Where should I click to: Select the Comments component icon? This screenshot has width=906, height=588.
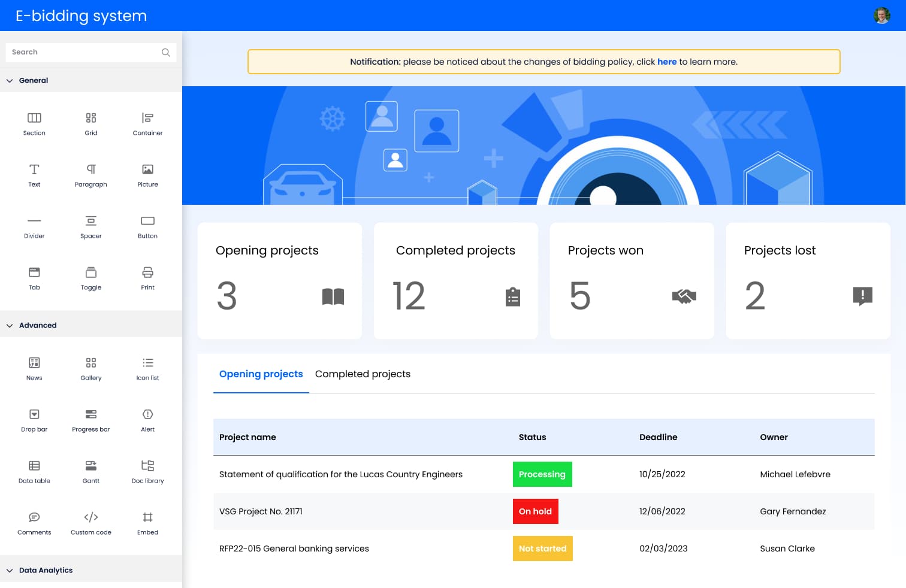(x=34, y=517)
